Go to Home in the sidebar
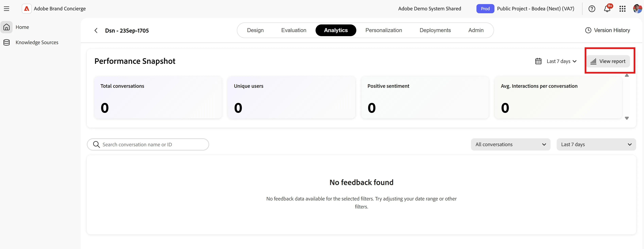 coord(22,27)
